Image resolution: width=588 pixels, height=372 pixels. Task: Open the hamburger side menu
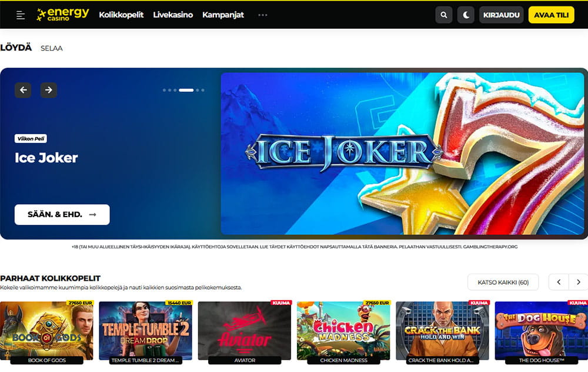pos(21,15)
